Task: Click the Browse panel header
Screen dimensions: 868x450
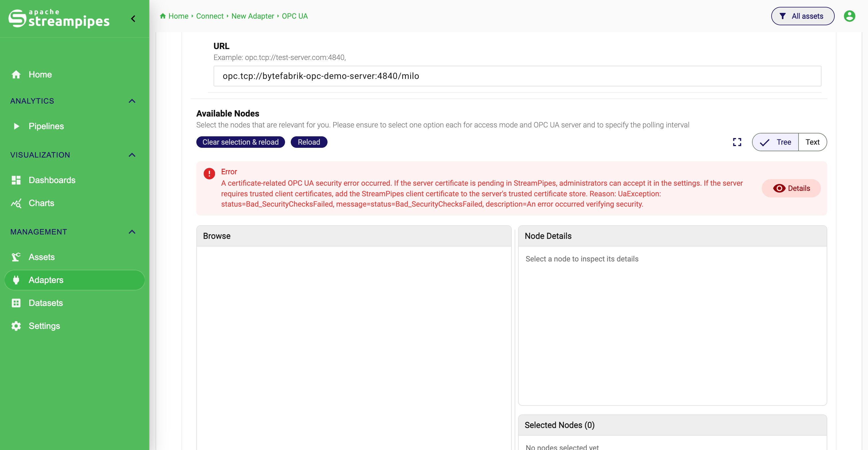Action: pyautogui.click(x=354, y=236)
